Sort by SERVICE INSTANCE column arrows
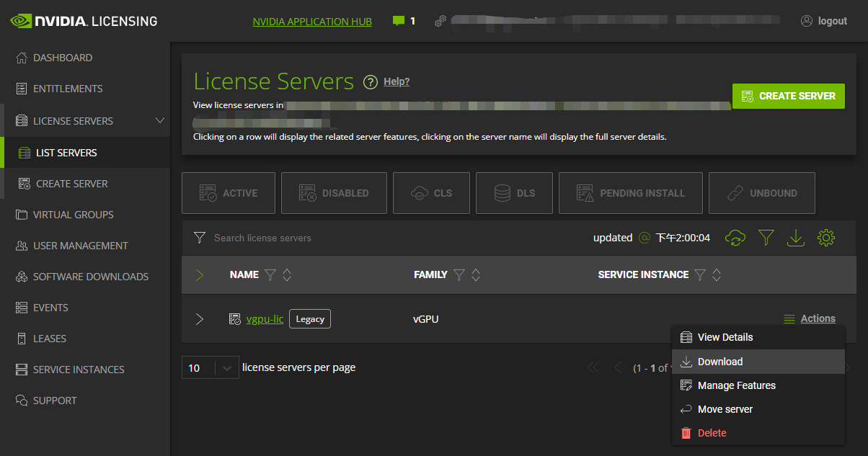This screenshot has height=456, width=868. (x=717, y=274)
